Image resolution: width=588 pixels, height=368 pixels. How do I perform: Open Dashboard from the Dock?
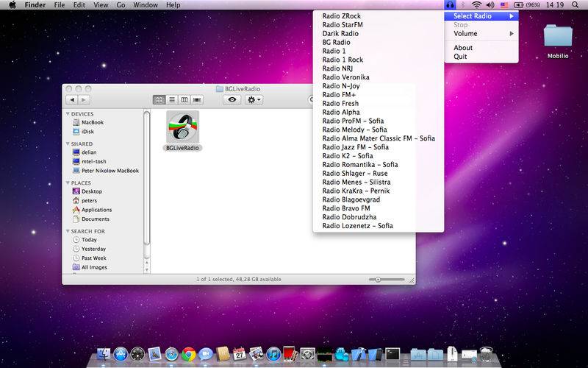point(137,354)
